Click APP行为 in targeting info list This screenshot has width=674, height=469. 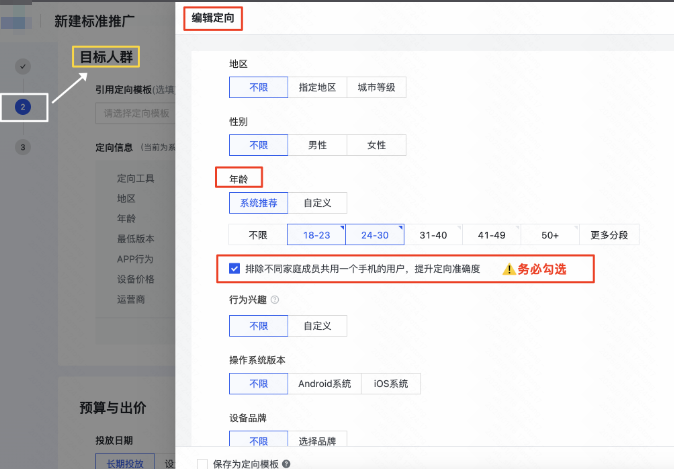(x=135, y=259)
